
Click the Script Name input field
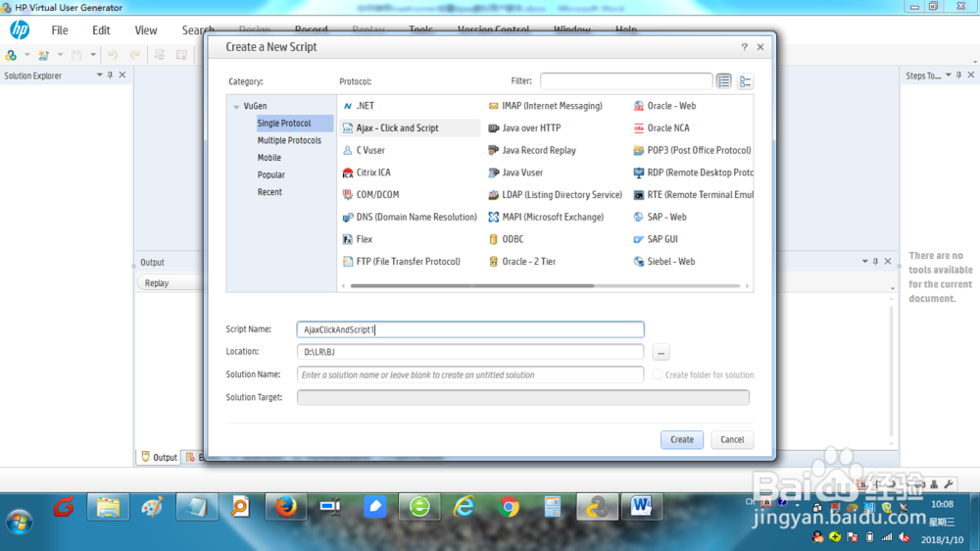click(470, 329)
